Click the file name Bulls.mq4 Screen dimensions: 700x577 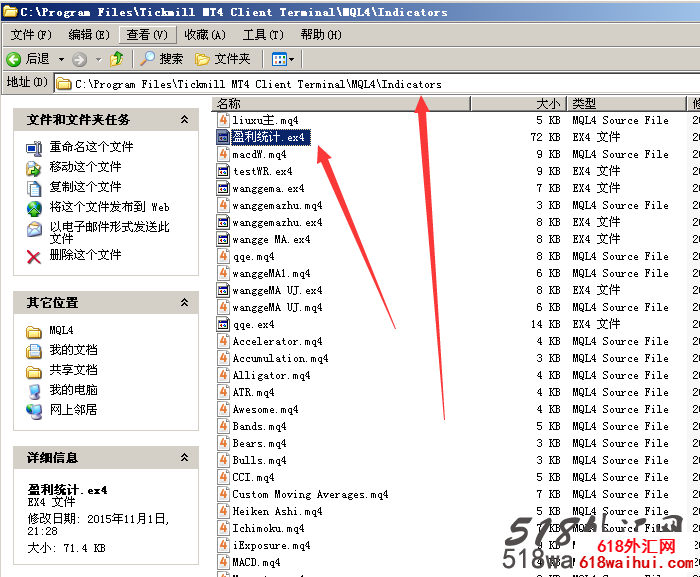tap(259, 460)
